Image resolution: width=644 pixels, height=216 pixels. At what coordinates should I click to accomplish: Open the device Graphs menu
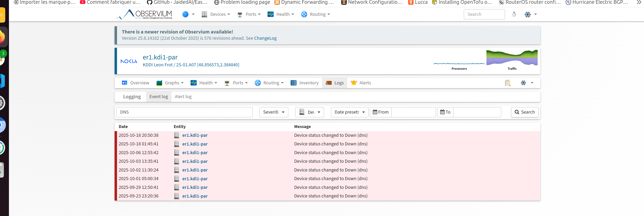coord(170,83)
